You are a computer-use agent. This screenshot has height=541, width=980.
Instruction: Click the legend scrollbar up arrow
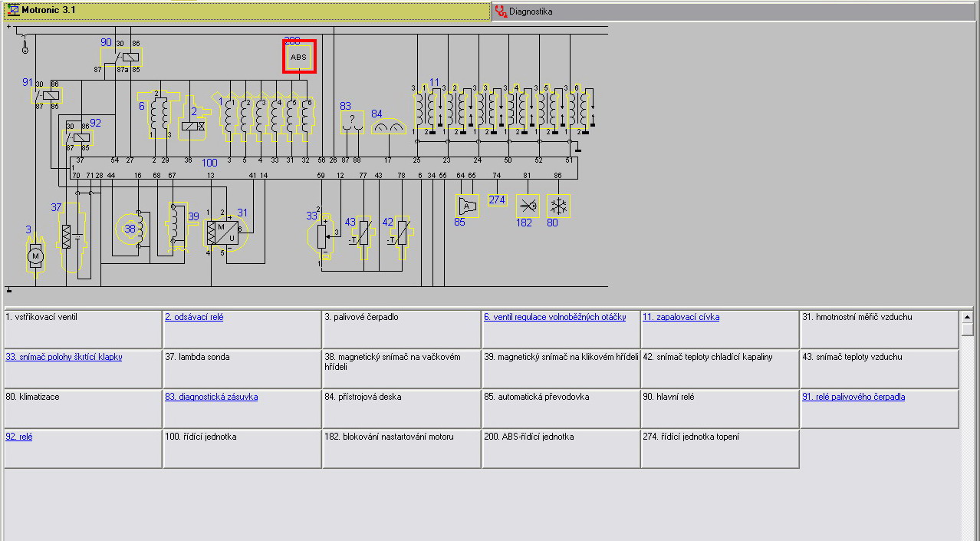pos(967,316)
